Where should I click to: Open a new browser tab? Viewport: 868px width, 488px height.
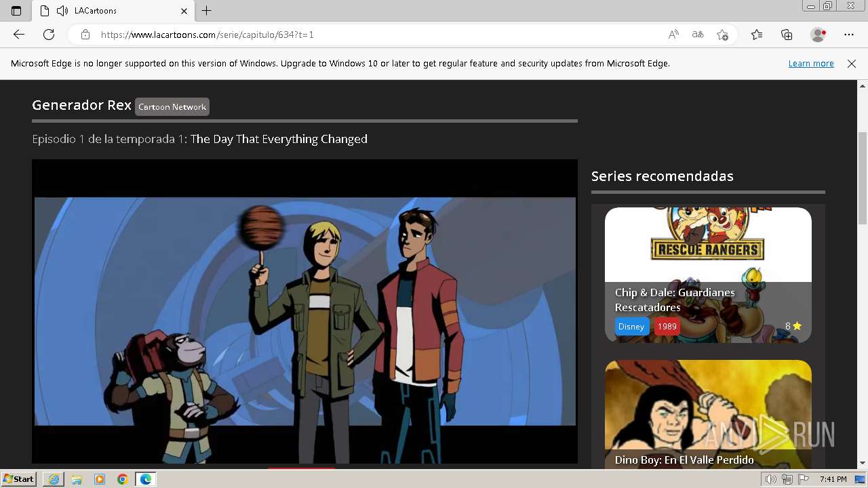207,11
